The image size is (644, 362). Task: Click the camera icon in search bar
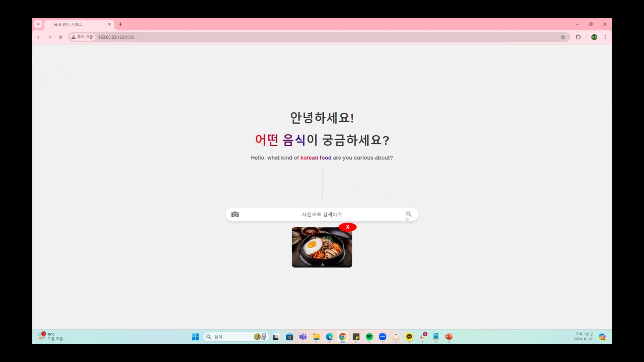[235, 215]
